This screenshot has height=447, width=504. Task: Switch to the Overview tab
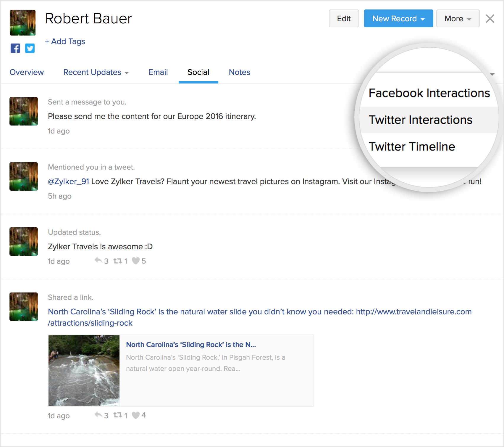[x=27, y=72]
